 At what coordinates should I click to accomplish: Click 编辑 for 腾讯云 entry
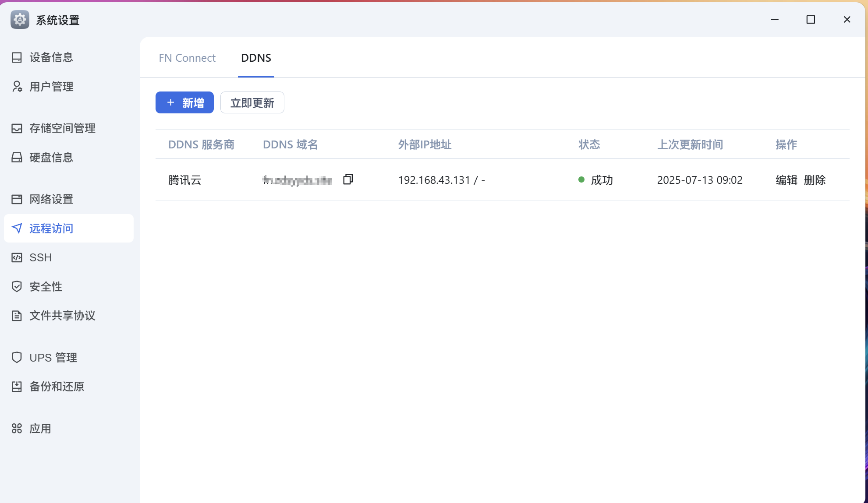click(787, 180)
